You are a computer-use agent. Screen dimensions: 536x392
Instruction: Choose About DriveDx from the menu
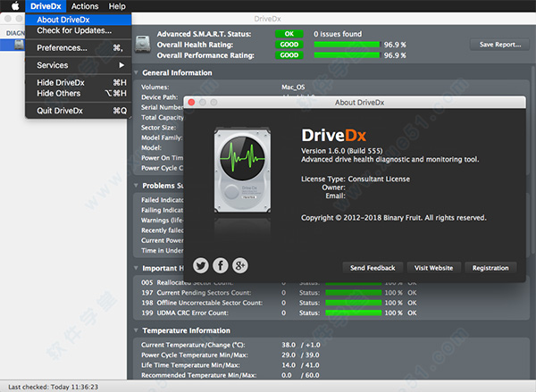79,20
